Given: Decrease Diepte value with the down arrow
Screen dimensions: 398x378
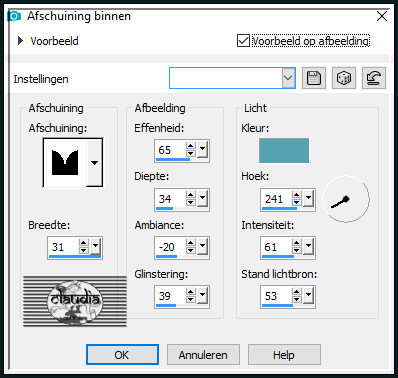Looking at the screenshot, I should [x=191, y=202].
